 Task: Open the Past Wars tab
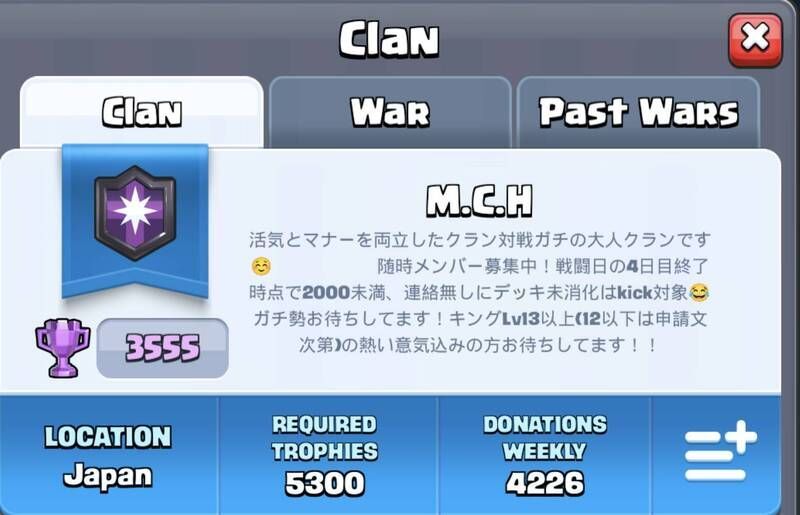pyautogui.click(x=638, y=112)
